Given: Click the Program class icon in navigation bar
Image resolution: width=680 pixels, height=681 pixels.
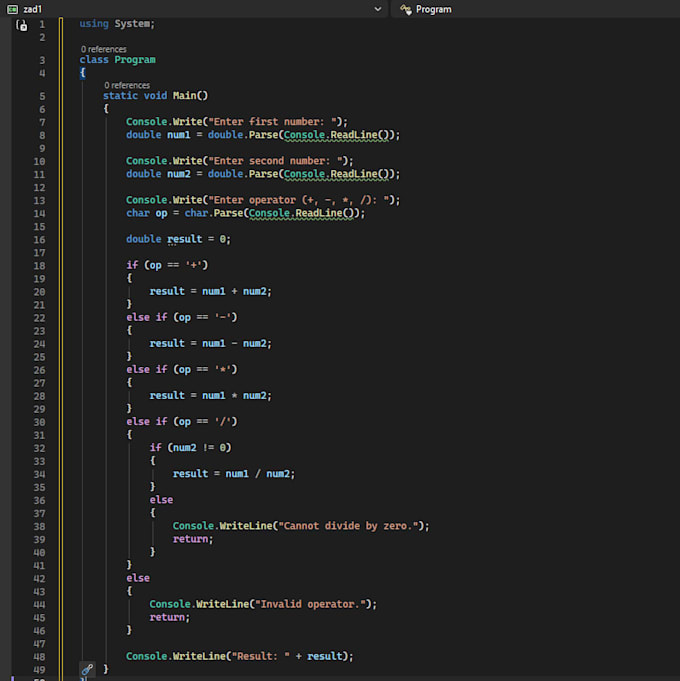Looking at the screenshot, I should (x=406, y=10).
